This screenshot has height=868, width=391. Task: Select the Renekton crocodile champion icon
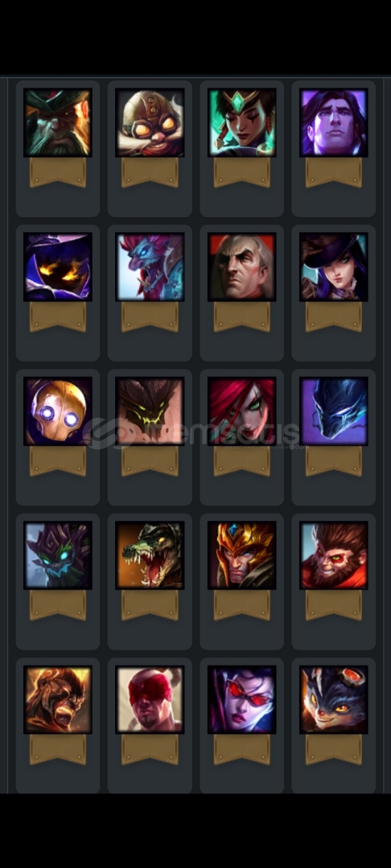pos(150,555)
